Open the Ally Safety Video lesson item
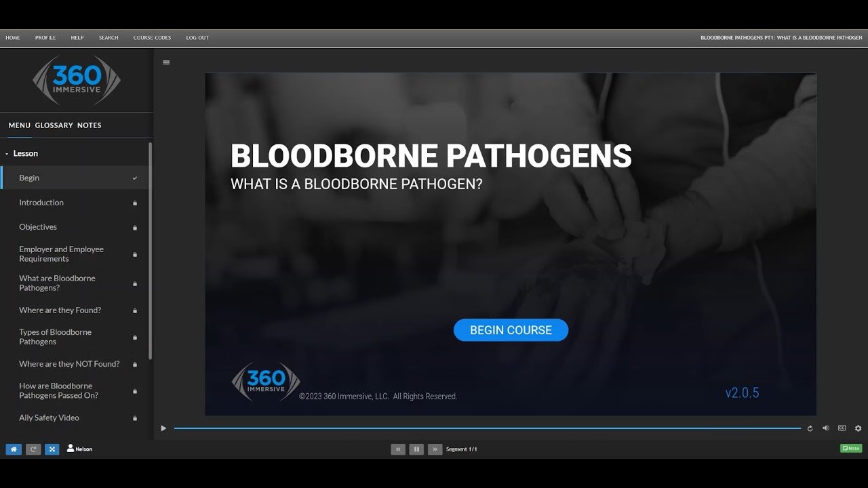Image resolution: width=868 pixels, height=488 pixels. pyautogui.click(x=49, y=418)
